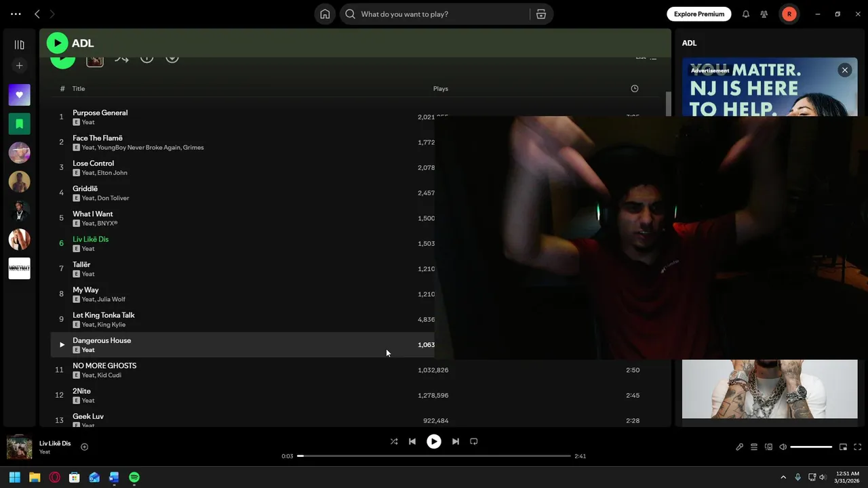
Task: Open artist YoungBoy Never Broke Again link
Action: (139, 148)
